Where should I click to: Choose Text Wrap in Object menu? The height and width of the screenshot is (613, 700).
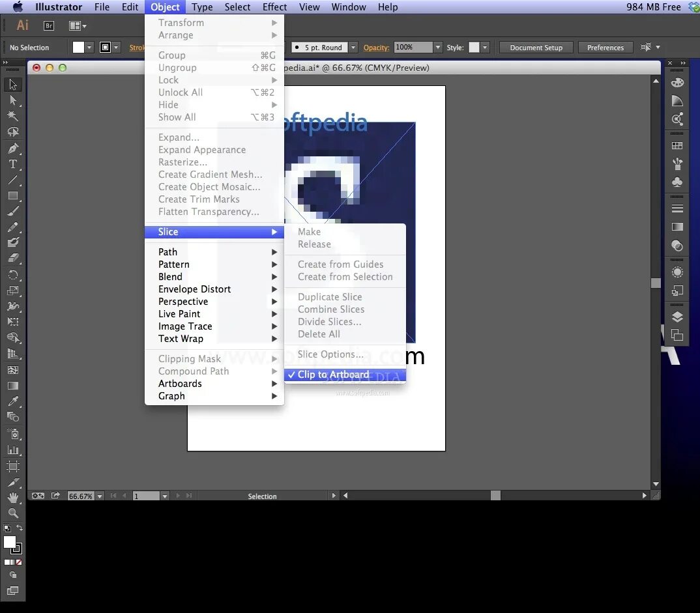click(214, 339)
